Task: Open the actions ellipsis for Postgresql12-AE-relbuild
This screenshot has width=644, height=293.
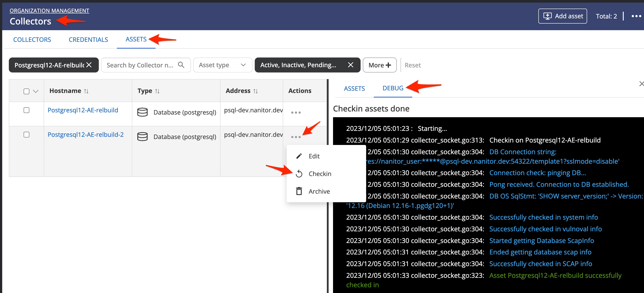Action: click(296, 113)
